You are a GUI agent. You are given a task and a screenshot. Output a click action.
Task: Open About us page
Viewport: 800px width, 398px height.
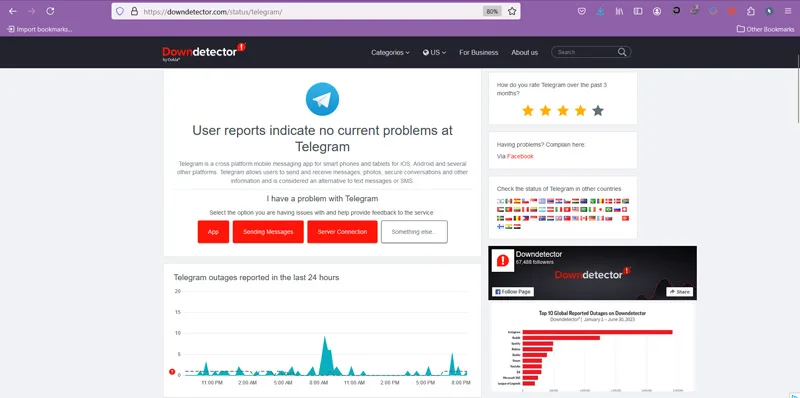click(x=524, y=53)
